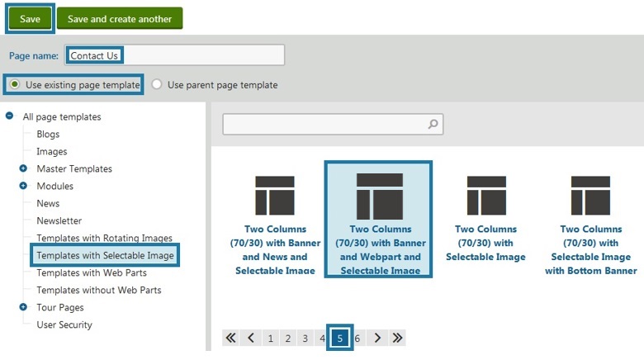Click the search magnifier icon
This screenshot has width=644, height=360.
433,125
